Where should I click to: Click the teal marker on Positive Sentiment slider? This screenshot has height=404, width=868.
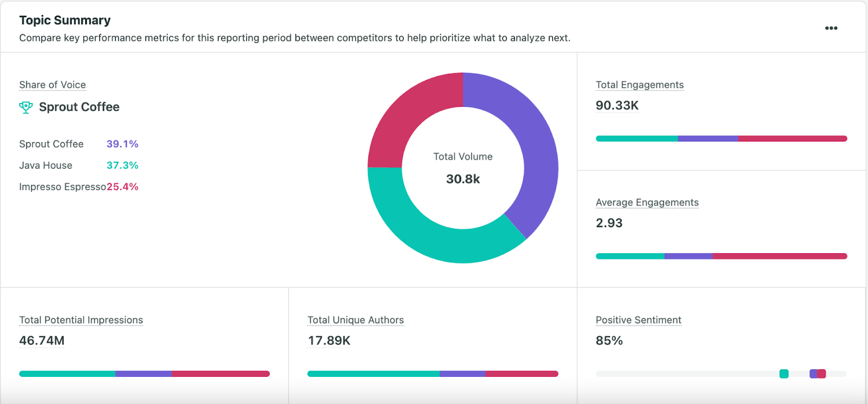783,374
